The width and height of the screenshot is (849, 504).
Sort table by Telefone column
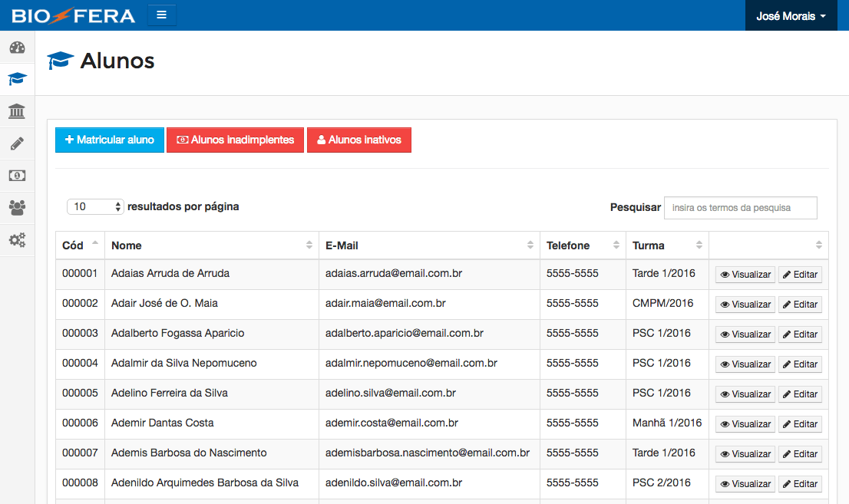[583, 245]
